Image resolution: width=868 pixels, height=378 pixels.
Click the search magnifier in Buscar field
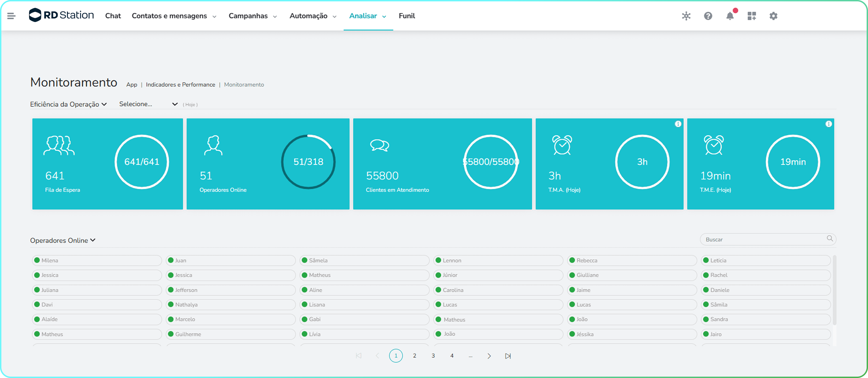pyautogui.click(x=830, y=239)
